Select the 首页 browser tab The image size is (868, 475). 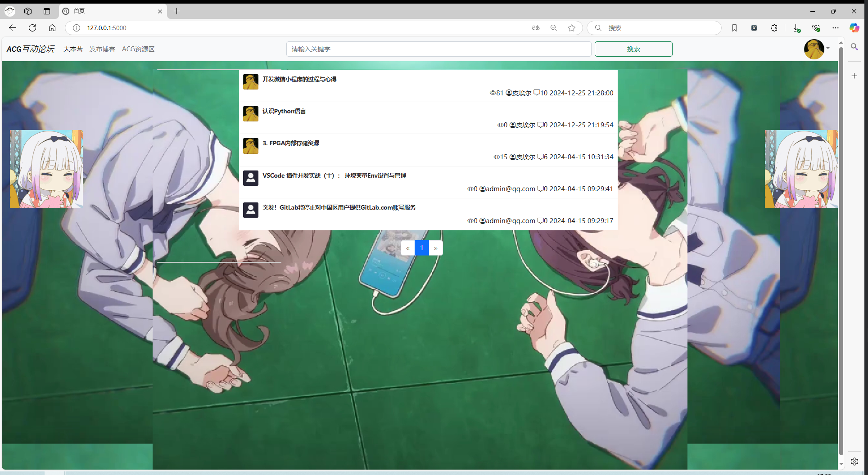pos(112,11)
